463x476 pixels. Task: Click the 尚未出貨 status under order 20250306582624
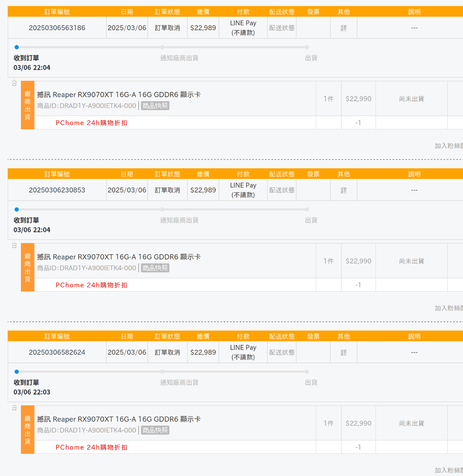pyautogui.click(x=411, y=423)
